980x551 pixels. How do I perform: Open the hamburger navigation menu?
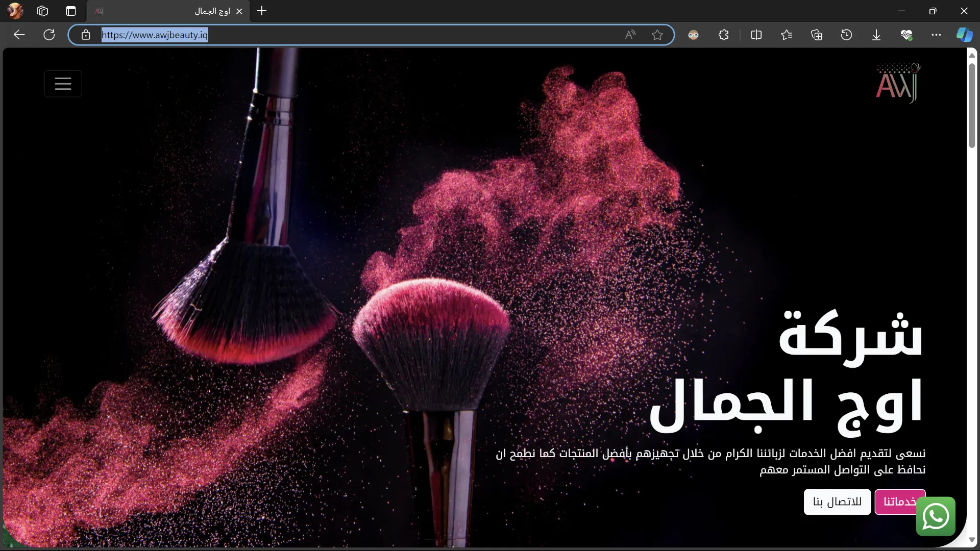(63, 84)
